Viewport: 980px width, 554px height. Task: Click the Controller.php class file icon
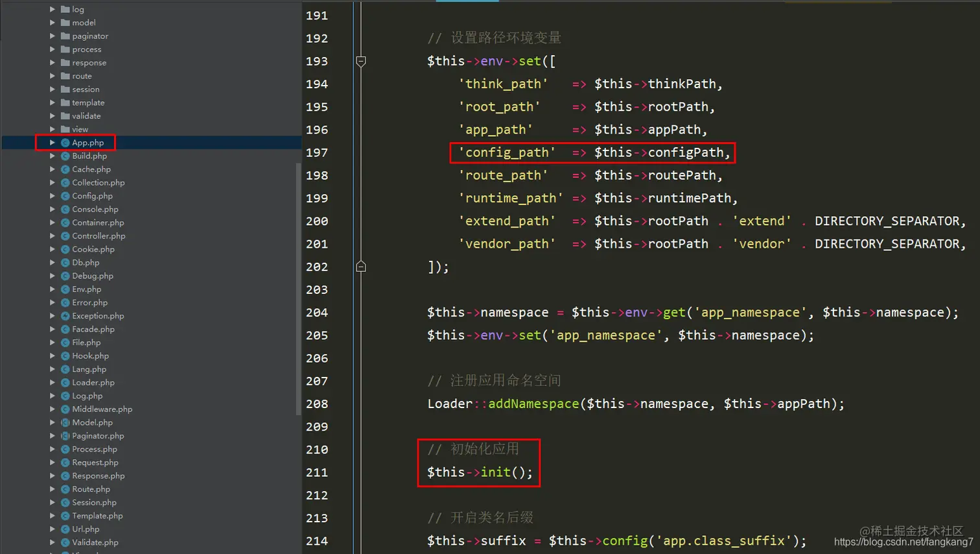[x=65, y=235]
